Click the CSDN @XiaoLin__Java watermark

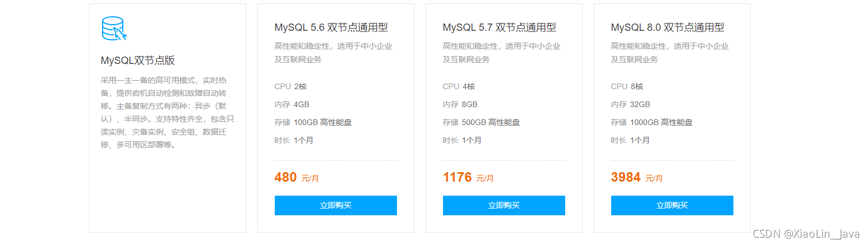click(x=806, y=234)
